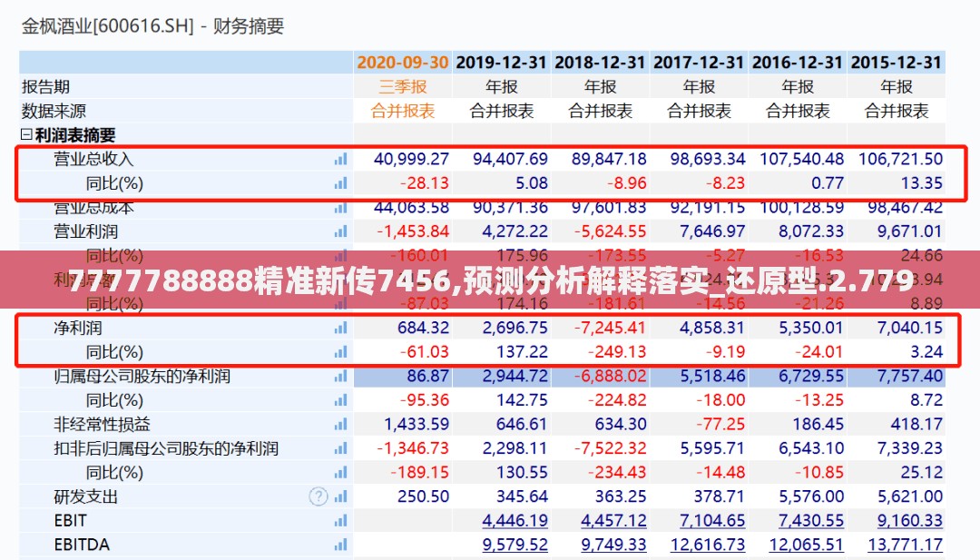Select the 2017-12-31 column header
The height and width of the screenshot is (560, 980).
699,63
